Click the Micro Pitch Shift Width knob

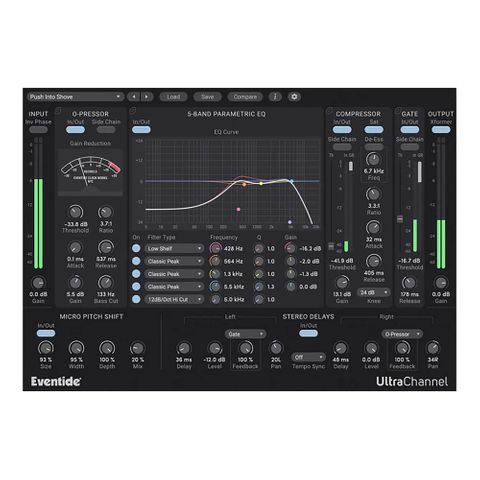point(76,348)
